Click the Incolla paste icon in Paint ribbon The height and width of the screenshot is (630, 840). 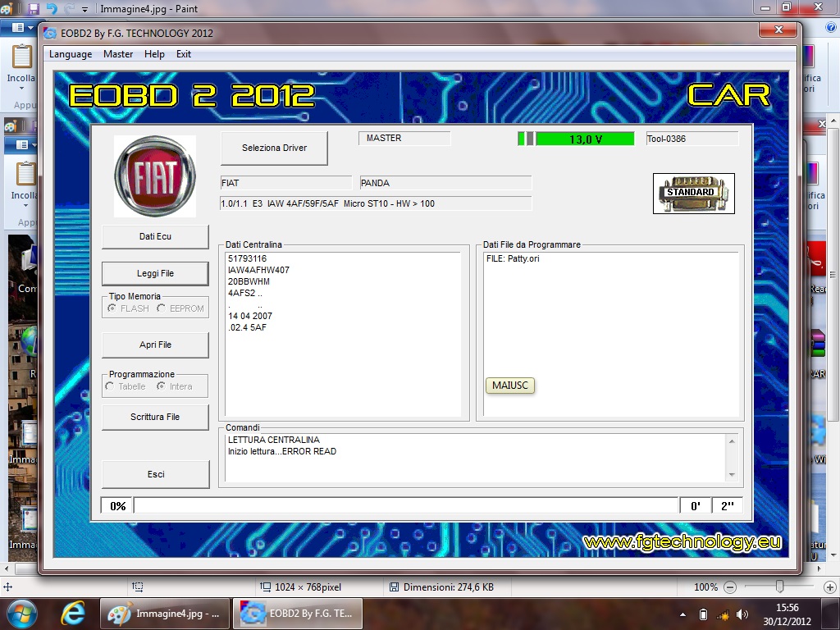click(x=22, y=57)
